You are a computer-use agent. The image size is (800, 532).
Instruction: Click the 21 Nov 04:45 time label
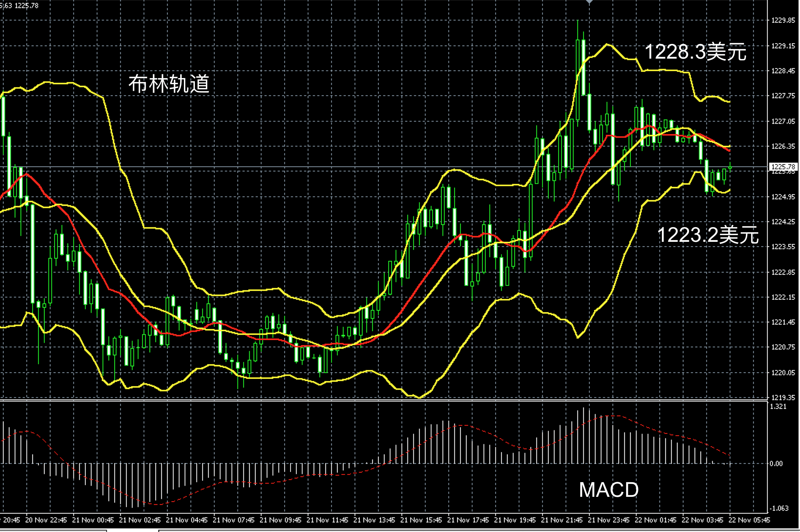pos(187,520)
